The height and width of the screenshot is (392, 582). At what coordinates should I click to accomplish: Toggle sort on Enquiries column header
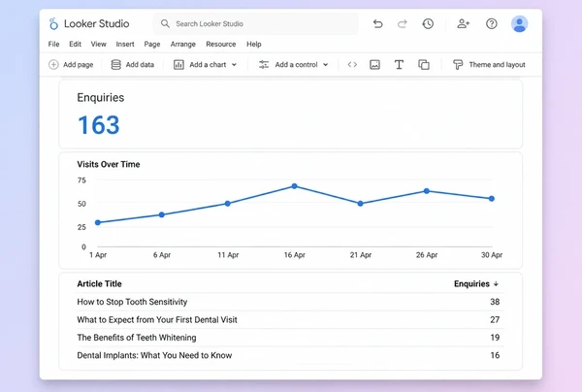coord(476,284)
